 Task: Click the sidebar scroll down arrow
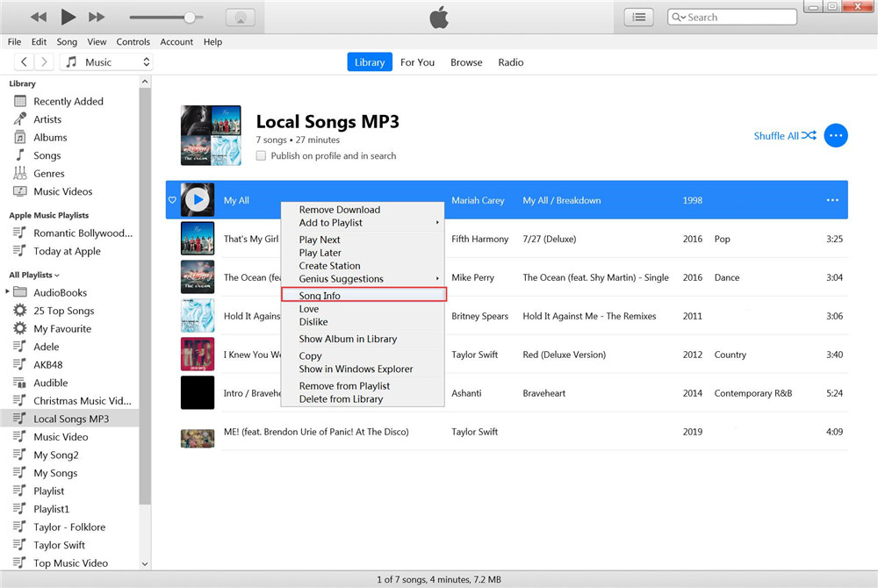coord(145,564)
